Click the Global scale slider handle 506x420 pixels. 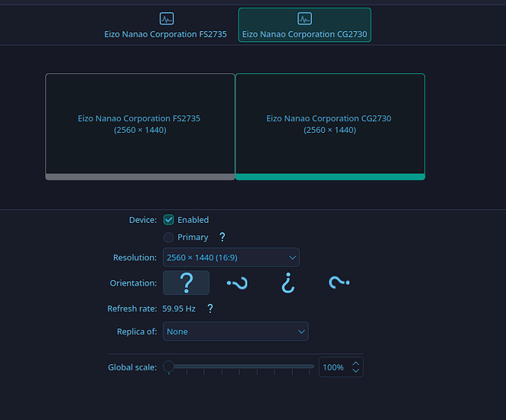click(x=169, y=367)
